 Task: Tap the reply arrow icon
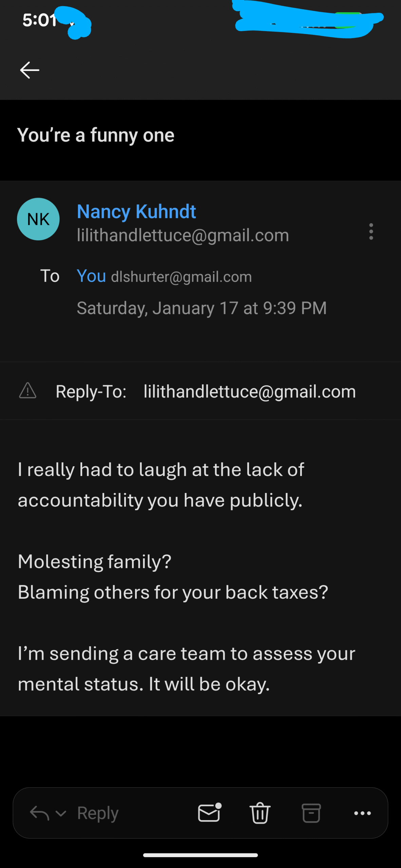[39, 813]
